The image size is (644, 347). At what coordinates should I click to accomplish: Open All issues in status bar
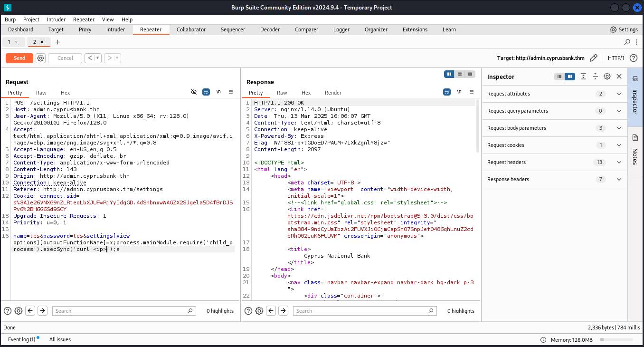[x=60, y=339]
